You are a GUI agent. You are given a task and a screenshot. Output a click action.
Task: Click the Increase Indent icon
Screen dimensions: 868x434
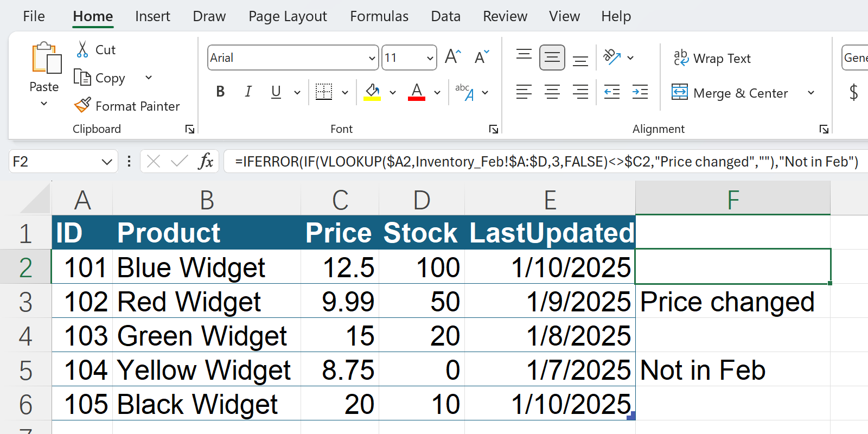pos(640,92)
